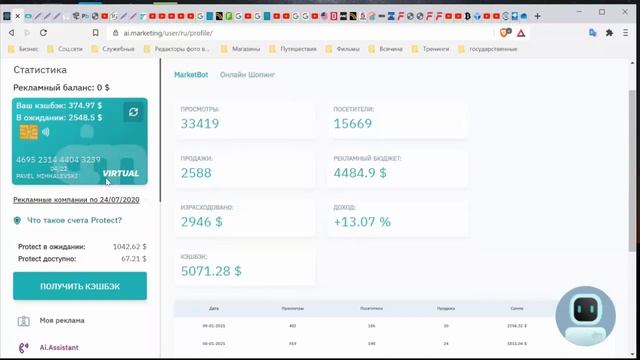Open the Всячина bookmarks folder
The height and width of the screenshot is (360, 640).
386,49
